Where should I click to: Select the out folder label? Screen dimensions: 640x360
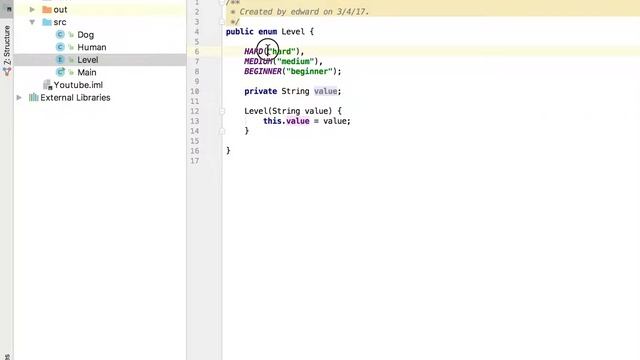(x=60, y=9)
